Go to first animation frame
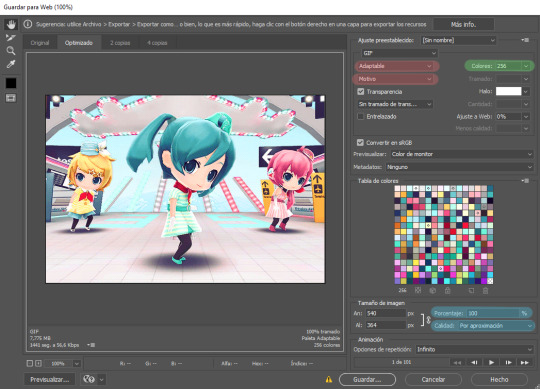This screenshot has height=389, width=540. [x=457, y=362]
